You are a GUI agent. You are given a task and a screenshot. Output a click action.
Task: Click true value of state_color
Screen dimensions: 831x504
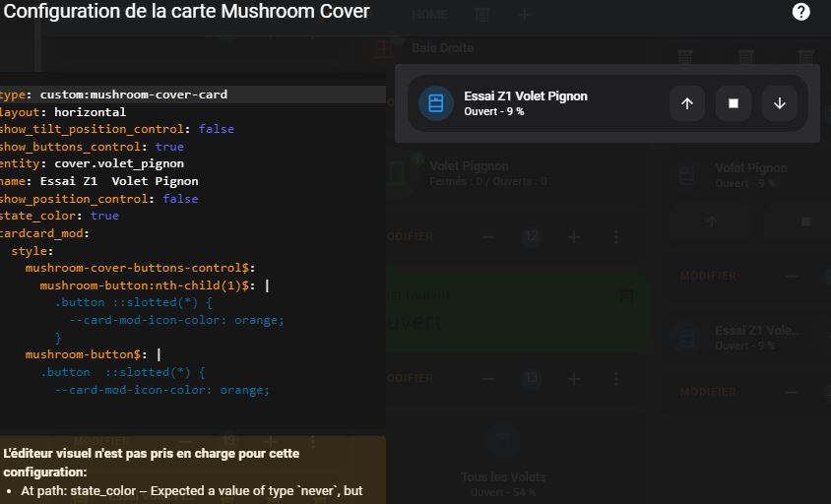[104, 216]
